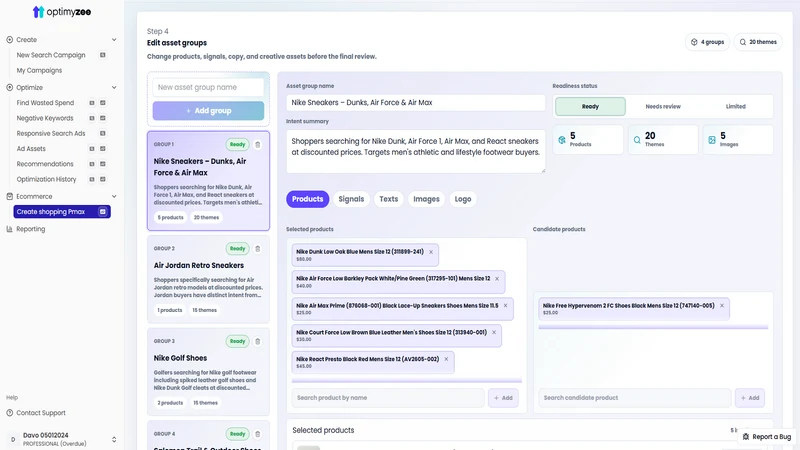This screenshot has width=800, height=450.
Task: Delete Group 2 Air Jordan trash icon
Action: (x=258, y=249)
